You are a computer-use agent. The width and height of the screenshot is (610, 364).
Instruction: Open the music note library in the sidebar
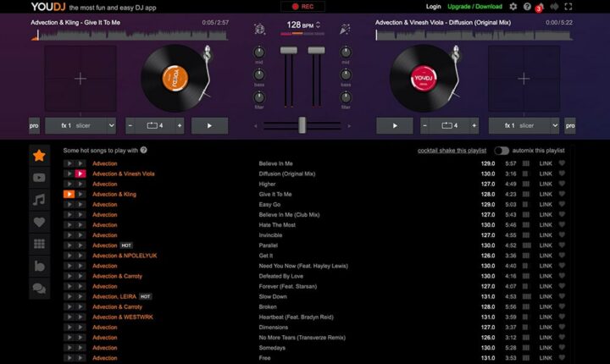[x=39, y=201]
